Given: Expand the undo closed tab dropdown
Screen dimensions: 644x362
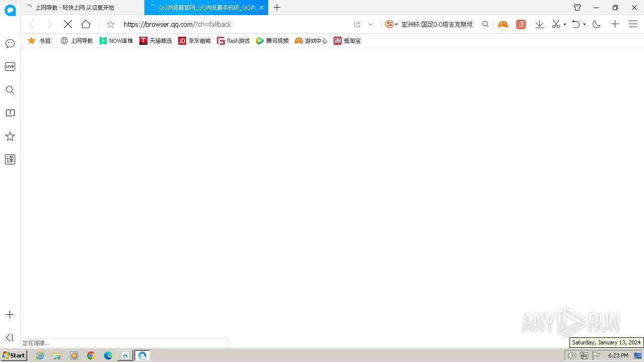Looking at the screenshot, I should pos(584,24).
